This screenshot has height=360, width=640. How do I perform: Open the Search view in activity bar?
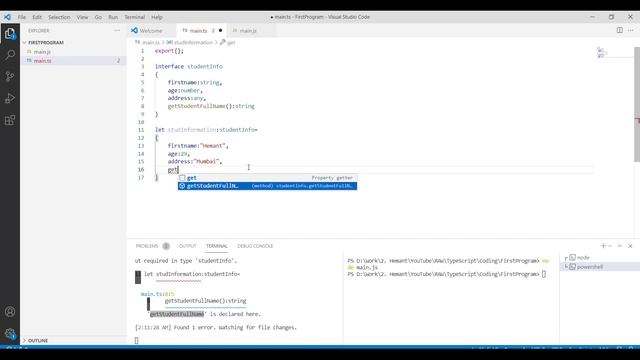[10, 55]
